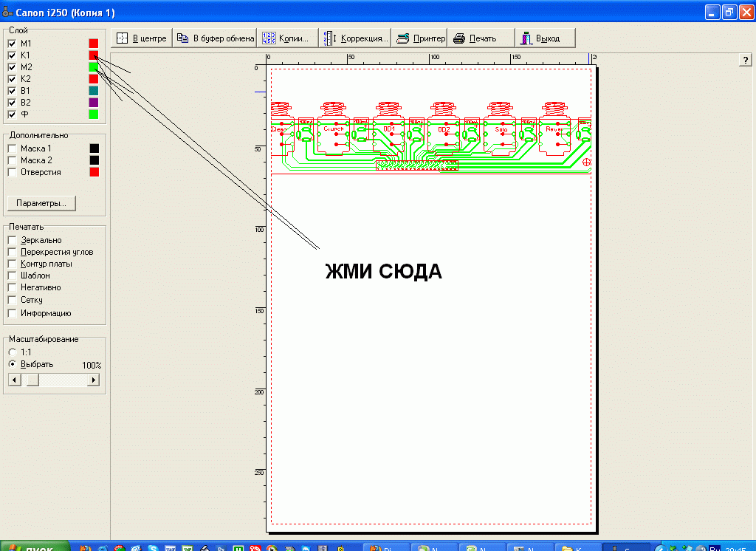Enable the Маска 2 checkbox
This screenshot has height=551, width=756.
coord(12,160)
